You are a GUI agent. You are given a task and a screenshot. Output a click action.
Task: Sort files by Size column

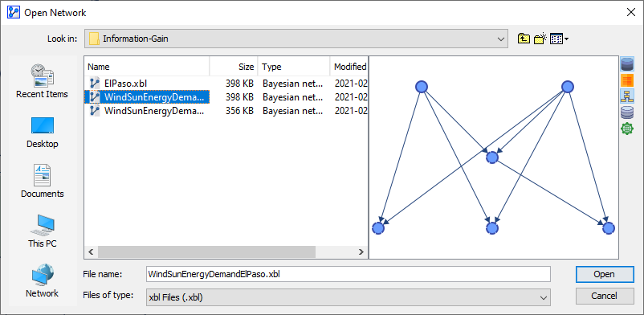(234, 67)
